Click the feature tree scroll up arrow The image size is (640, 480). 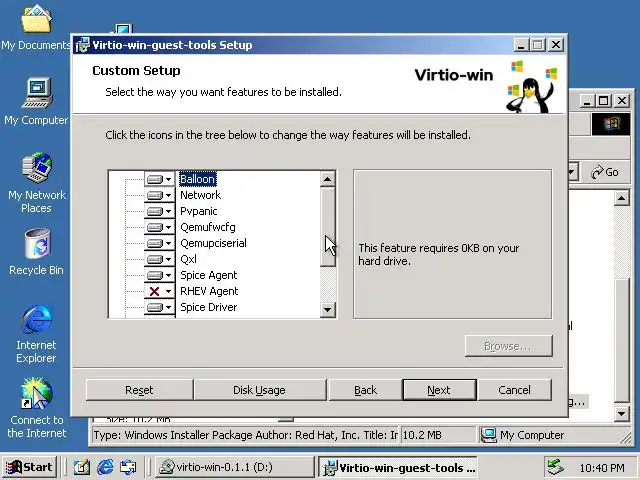pos(328,179)
